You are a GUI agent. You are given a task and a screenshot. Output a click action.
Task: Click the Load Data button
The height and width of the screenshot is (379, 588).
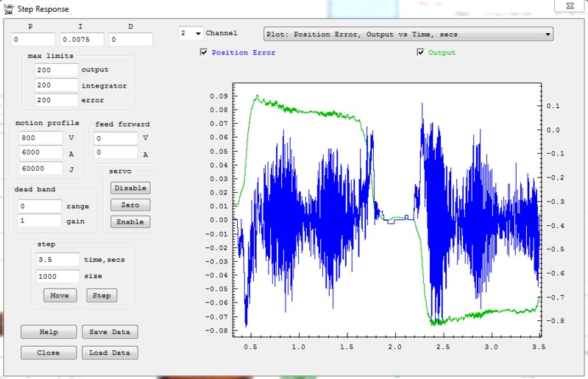[x=109, y=353]
